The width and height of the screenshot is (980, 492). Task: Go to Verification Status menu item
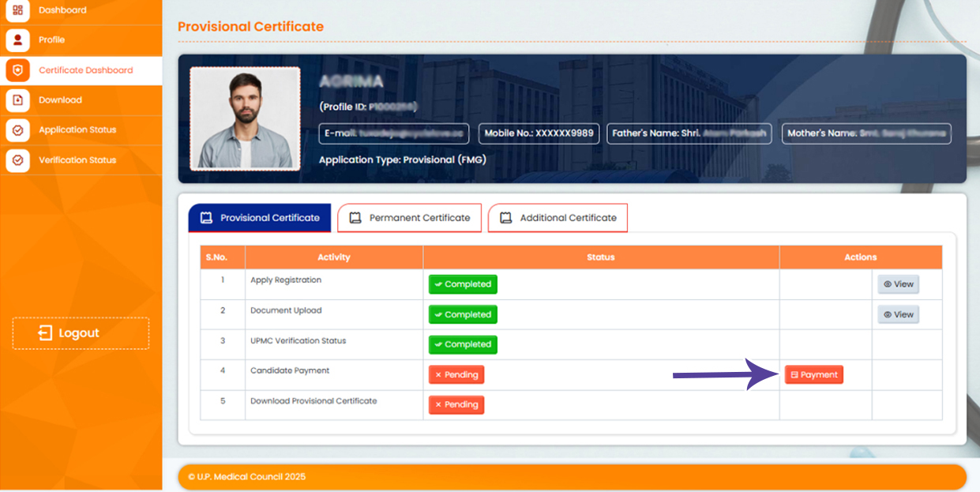pos(77,160)
